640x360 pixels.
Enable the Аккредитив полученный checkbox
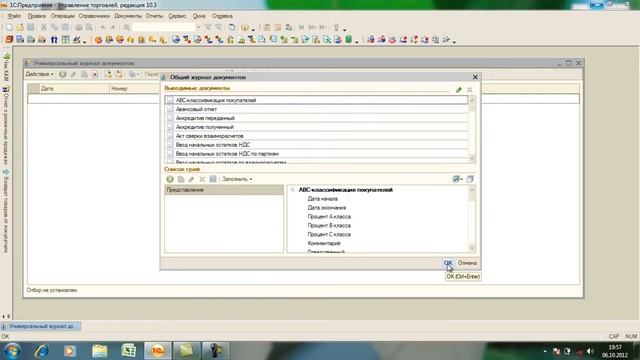pyautogui.click(x=170, y=127)
